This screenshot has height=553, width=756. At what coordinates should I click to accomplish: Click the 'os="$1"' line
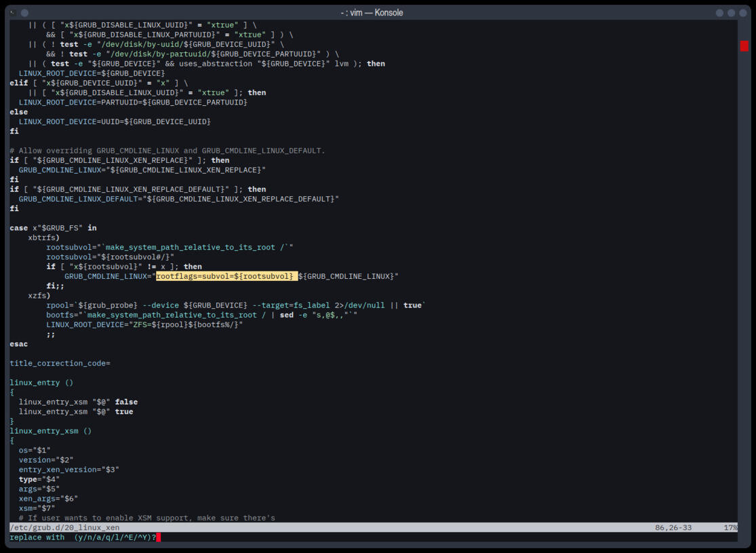[x=35, y=450]
